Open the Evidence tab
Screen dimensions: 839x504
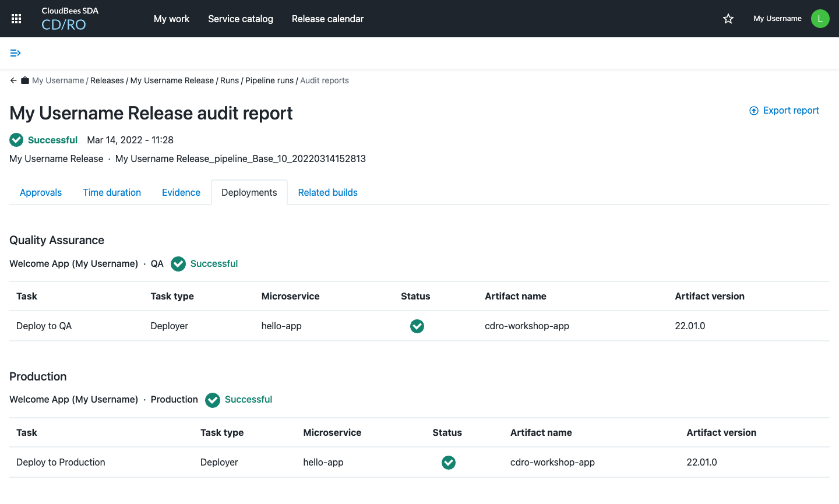pyautogui.click(x=181, y=192)
